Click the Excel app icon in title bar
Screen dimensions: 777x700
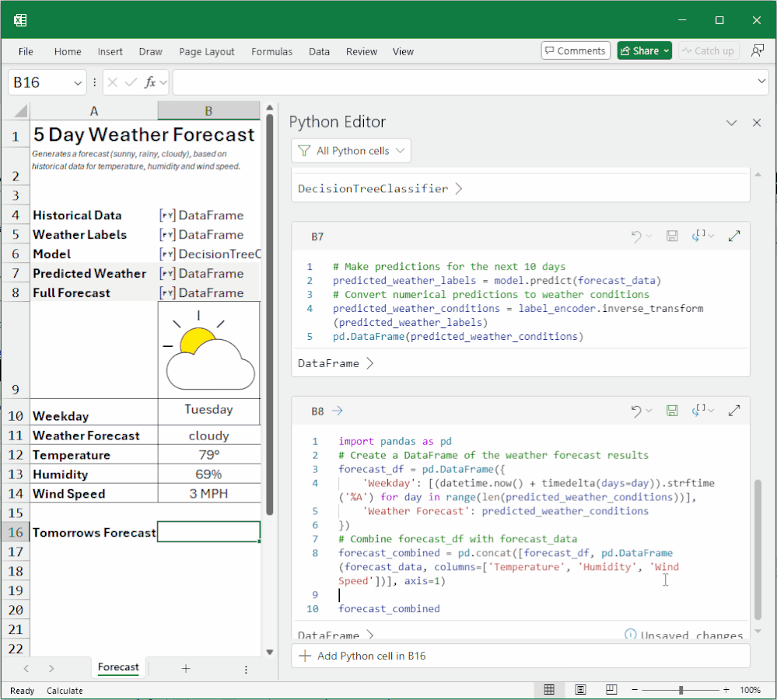click(x=20, y=19)
